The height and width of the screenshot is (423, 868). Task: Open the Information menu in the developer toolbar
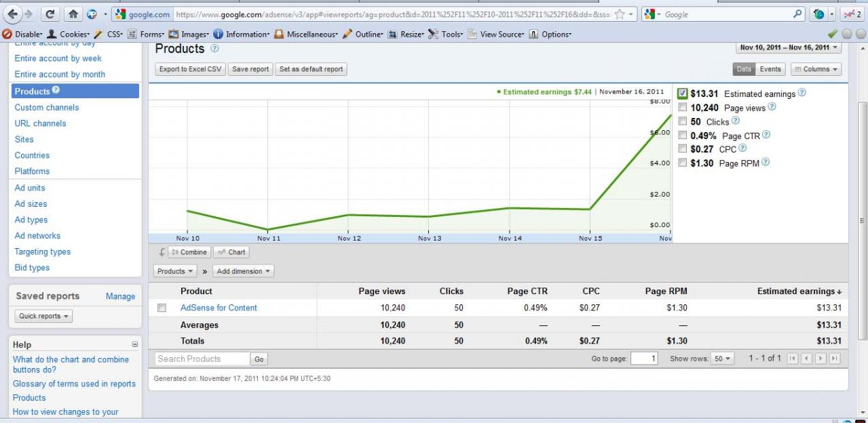242,34
